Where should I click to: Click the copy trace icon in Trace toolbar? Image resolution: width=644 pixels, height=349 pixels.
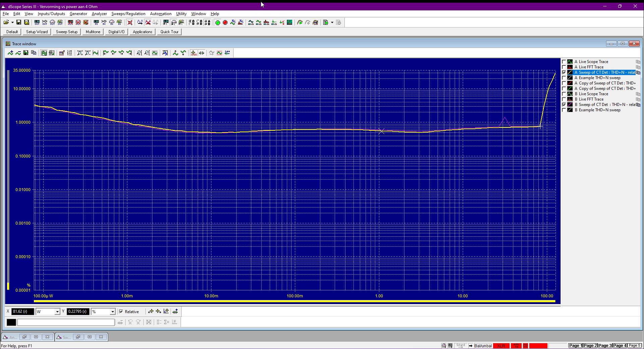tap(34, 53)
